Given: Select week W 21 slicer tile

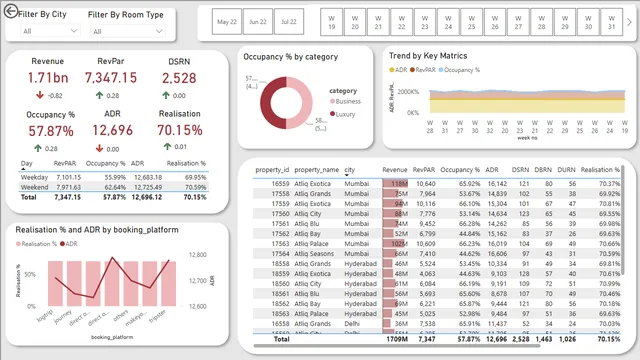Looking at the screenshot, I should coord(378,22).
